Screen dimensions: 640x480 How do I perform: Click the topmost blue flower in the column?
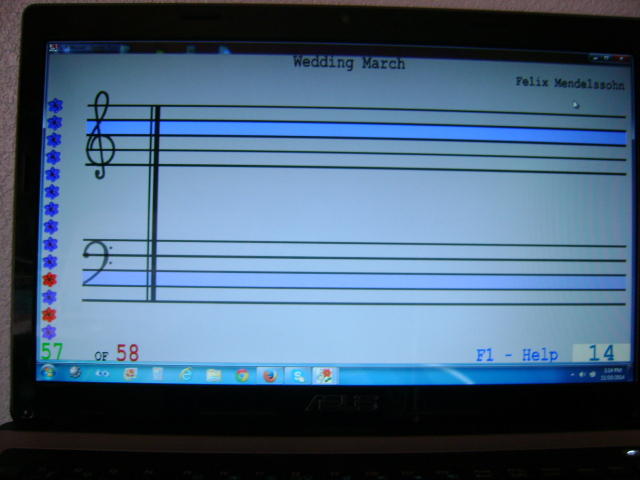click(x=56, y=105)
